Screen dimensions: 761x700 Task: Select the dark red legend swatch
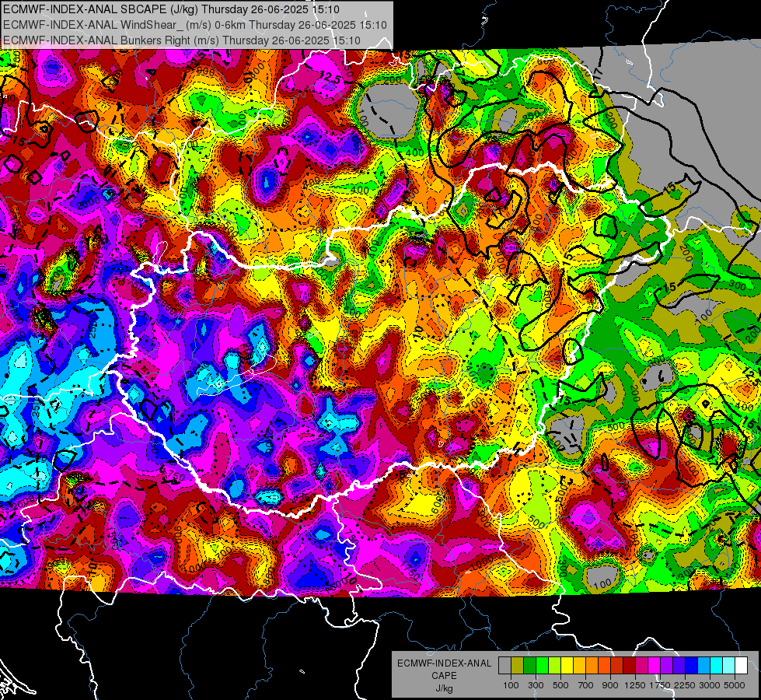click(629, 666)
